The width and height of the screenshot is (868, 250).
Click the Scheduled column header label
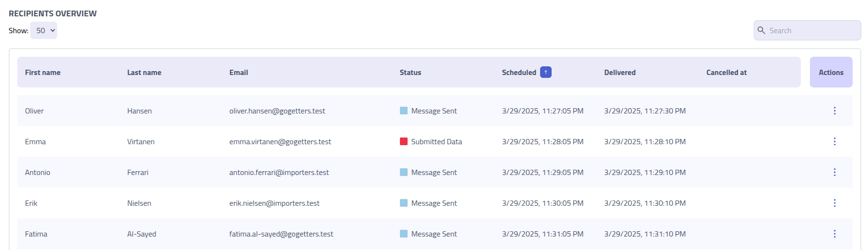point(519,73)
